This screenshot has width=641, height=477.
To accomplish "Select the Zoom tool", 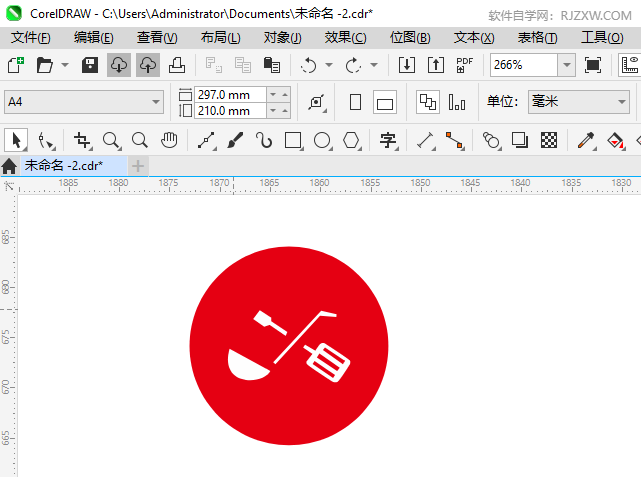I will pos(111,141).
